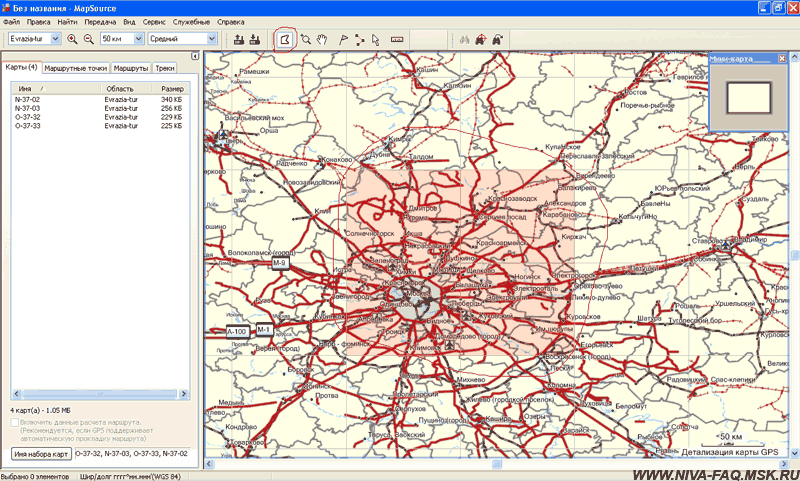This screenshot has height=481, width=800.
Task: Click the A-100 highway label on map
Action: click(x=237, y=332)
